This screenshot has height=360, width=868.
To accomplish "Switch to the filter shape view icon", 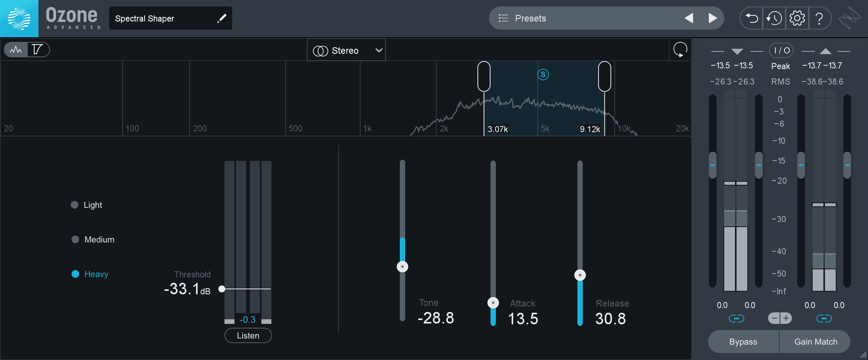I will tap(37, 50).
